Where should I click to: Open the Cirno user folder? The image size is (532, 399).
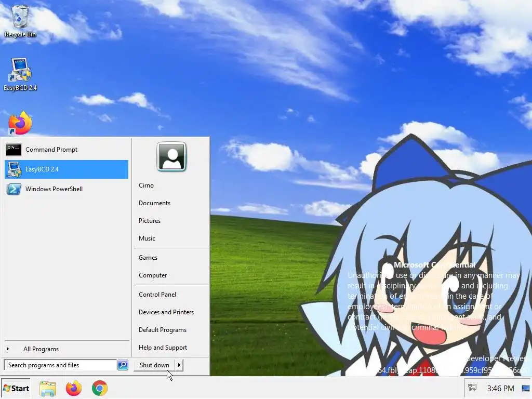146,185
